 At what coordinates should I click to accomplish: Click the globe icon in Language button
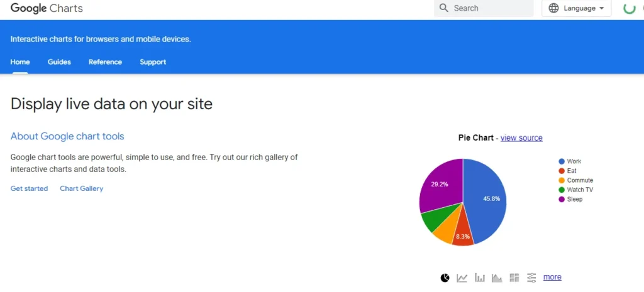tap(553, 8)
